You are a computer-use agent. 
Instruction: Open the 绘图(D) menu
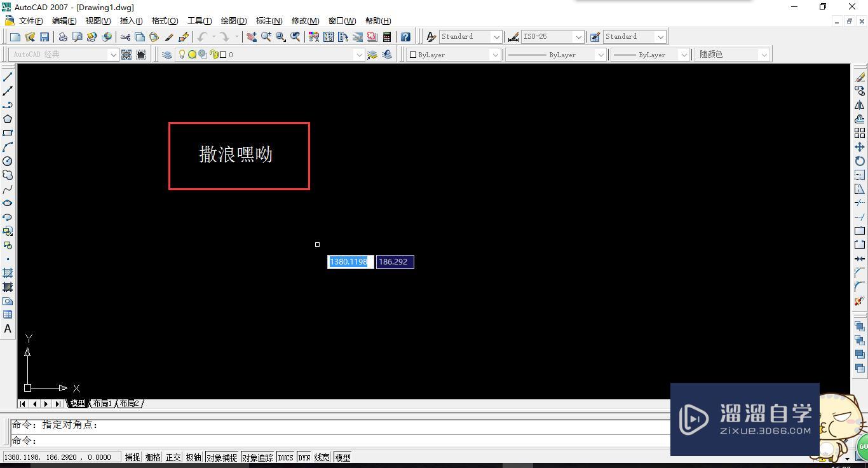click(x=234, y=21)
